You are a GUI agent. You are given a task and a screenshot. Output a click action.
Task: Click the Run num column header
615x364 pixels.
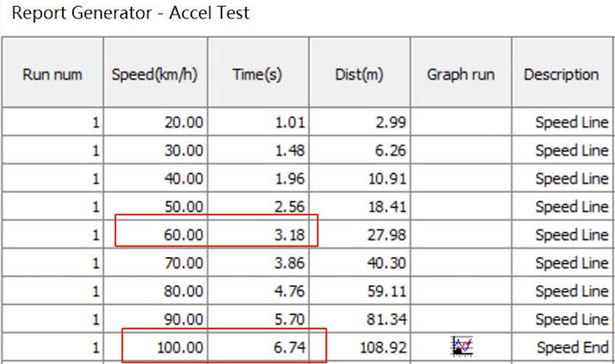tap(52, 72)
